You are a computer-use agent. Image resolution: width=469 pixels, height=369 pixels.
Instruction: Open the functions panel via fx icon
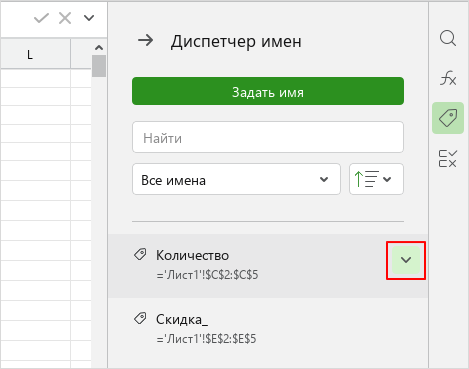pos(448,78)
